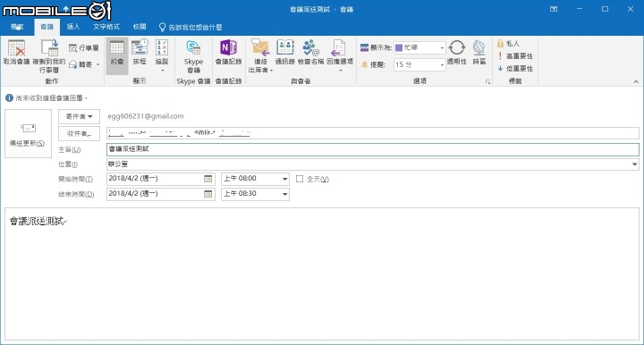Expand the Location (位置) dropdown arrow

(634, 164)
